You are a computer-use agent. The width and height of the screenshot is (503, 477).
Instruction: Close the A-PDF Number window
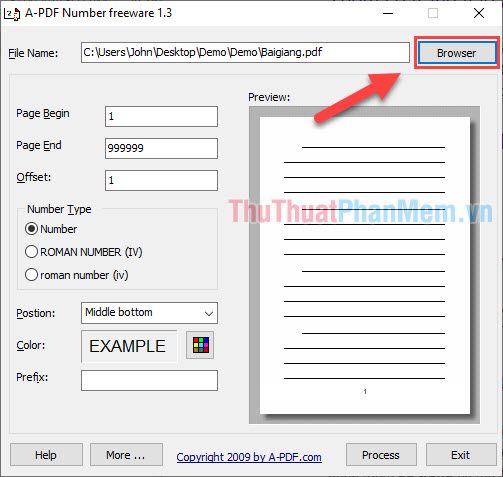pos(479,13)
